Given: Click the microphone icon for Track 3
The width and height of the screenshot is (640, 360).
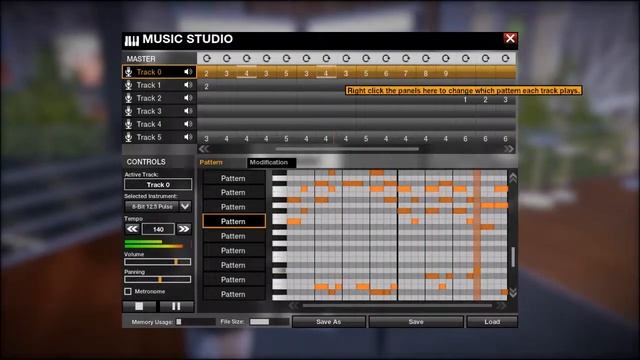Looking at the screenshot, I should [129, 111].
